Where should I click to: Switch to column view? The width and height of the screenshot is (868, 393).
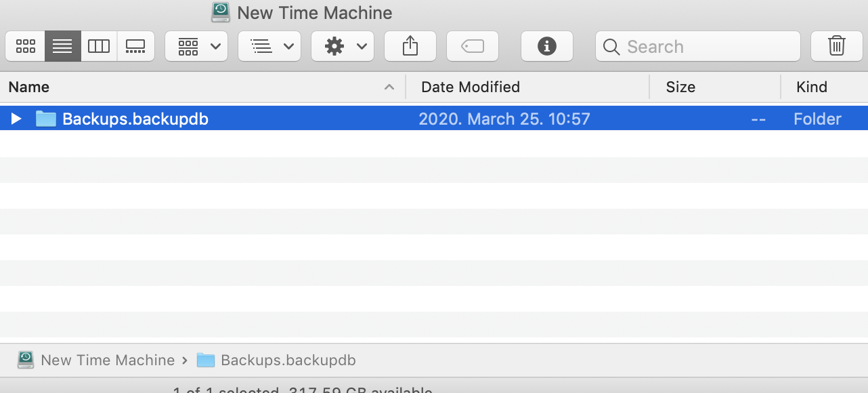coord(99,46)
